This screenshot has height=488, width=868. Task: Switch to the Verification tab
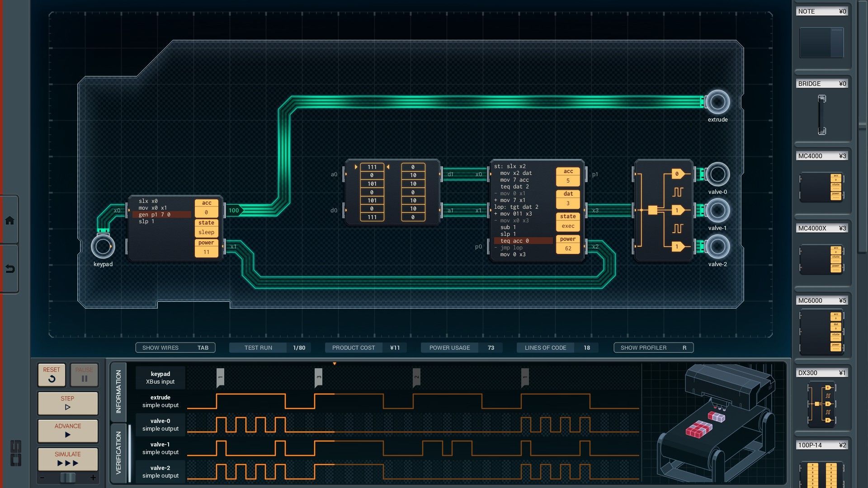(118, 453)
